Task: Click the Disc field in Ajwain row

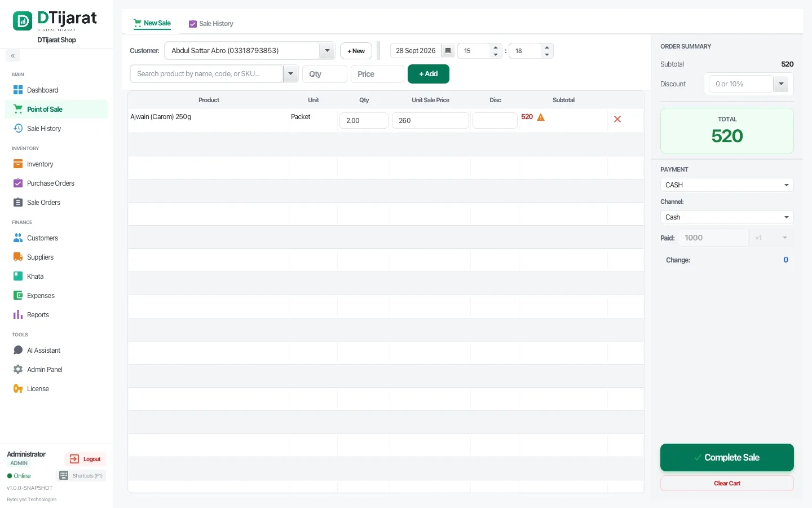Action: coord(495,120)
